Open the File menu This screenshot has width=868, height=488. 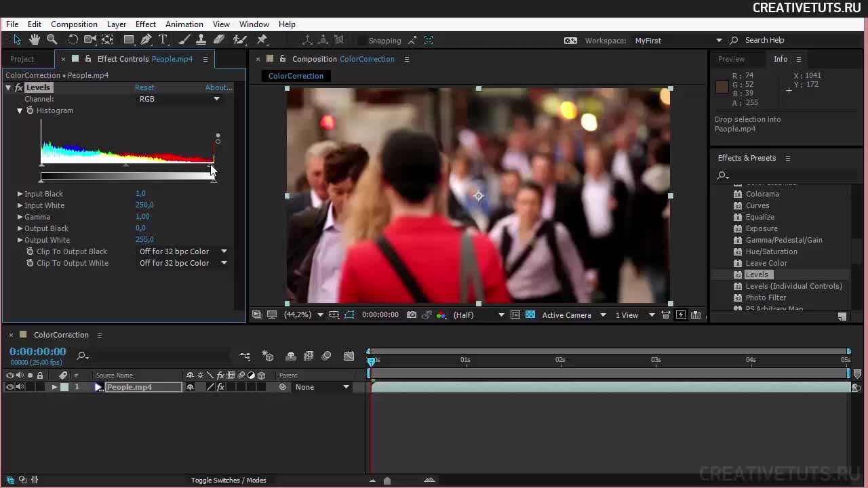[x=12, y=24]
